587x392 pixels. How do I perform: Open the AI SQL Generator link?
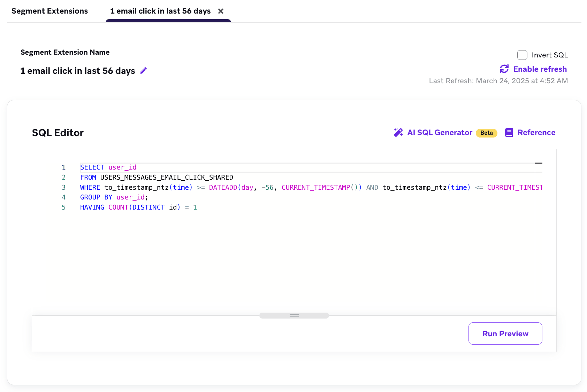(440, 133)
